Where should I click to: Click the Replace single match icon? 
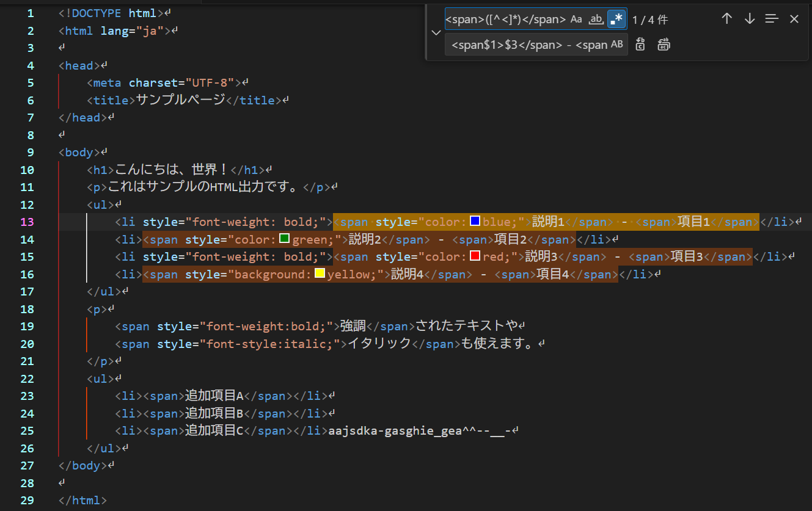click(x=640, y=44)
